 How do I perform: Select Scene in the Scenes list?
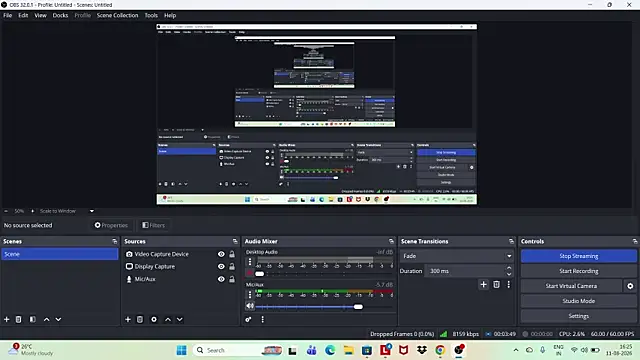click(x=60, y=254)
